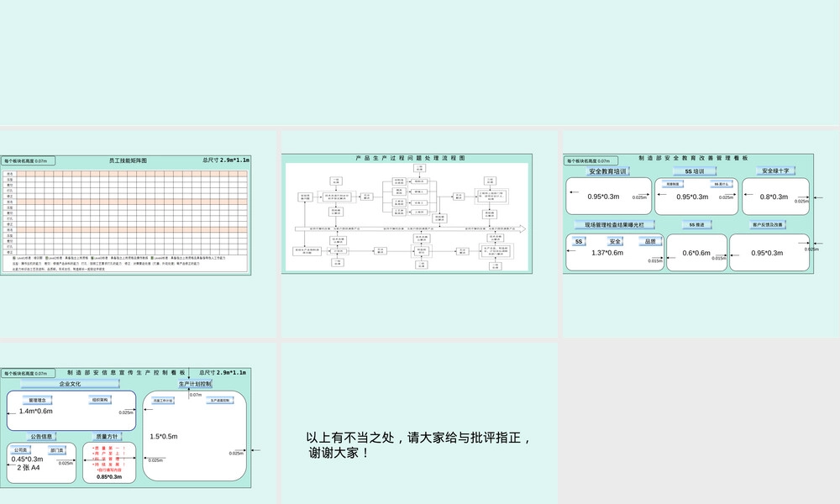Click the 0.85*0.3m dimension text
This screenshot has width=840, height=504.
tap(109, 476)
